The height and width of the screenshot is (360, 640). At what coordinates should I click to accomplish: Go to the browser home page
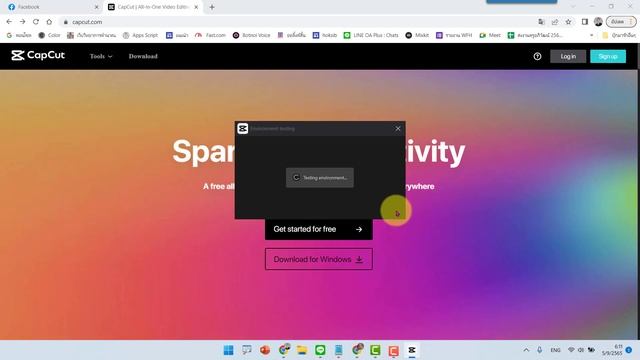pyautogui.click(x=49, y=22)
